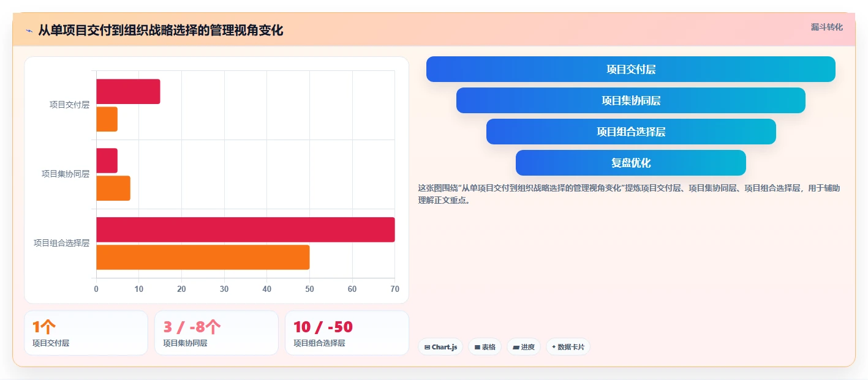Click the 表格 tag chip
868x380 pixels.
[x=485, y=347]
